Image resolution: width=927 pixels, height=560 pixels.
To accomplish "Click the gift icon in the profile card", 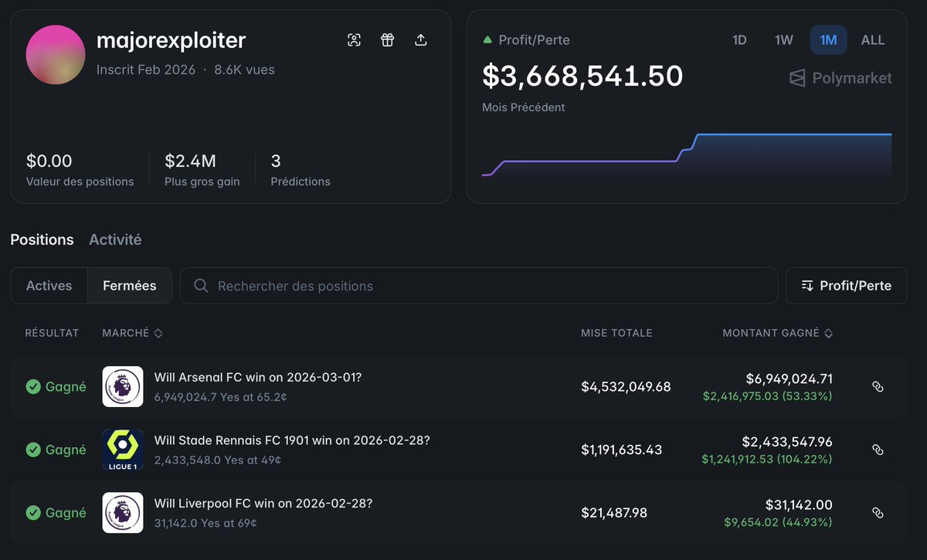I will coord(388,40).
